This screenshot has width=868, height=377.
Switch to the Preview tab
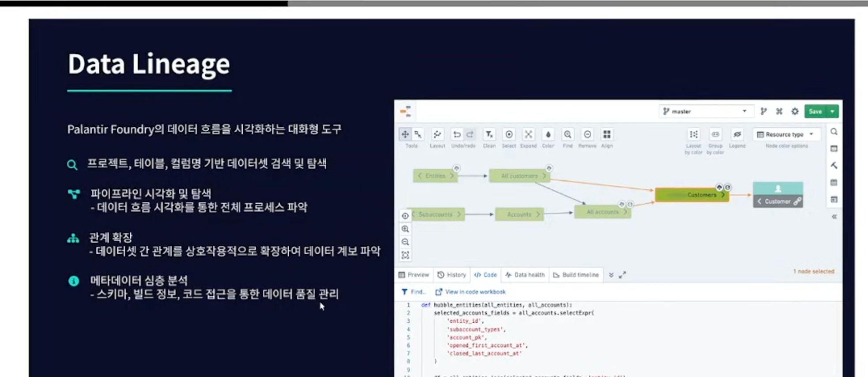pyautogui.click(x=414, y=275)
